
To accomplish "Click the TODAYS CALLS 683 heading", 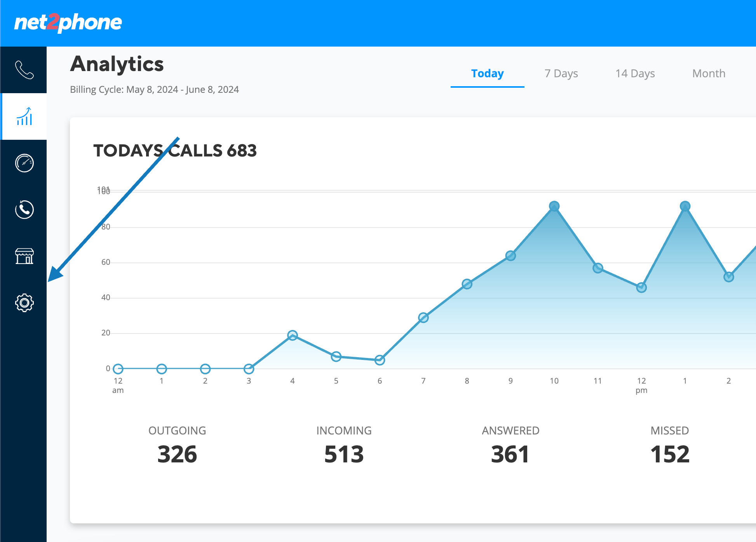I will [175, 151].
